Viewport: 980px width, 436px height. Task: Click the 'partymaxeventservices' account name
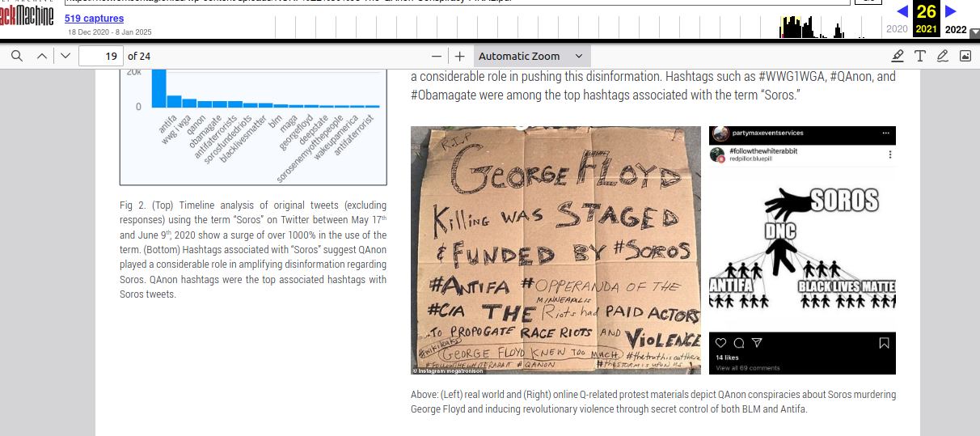[x=767, y=133]
